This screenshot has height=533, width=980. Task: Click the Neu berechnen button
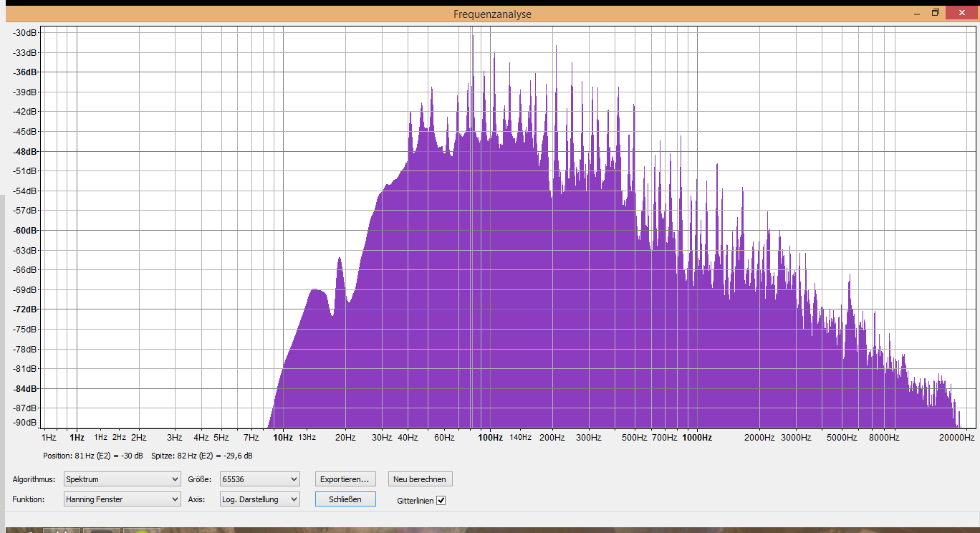421,479
